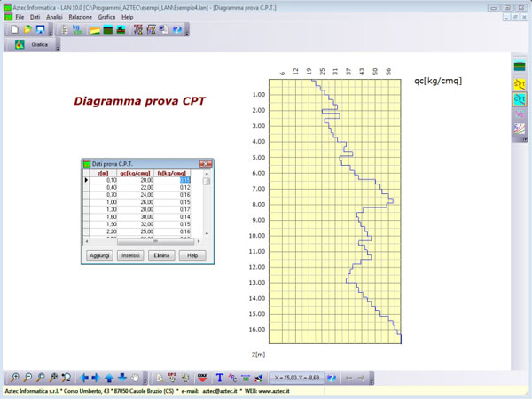The image size is (532, 399).
Task: Click the ABC font settings icon
Action: (x=232, y=378)
